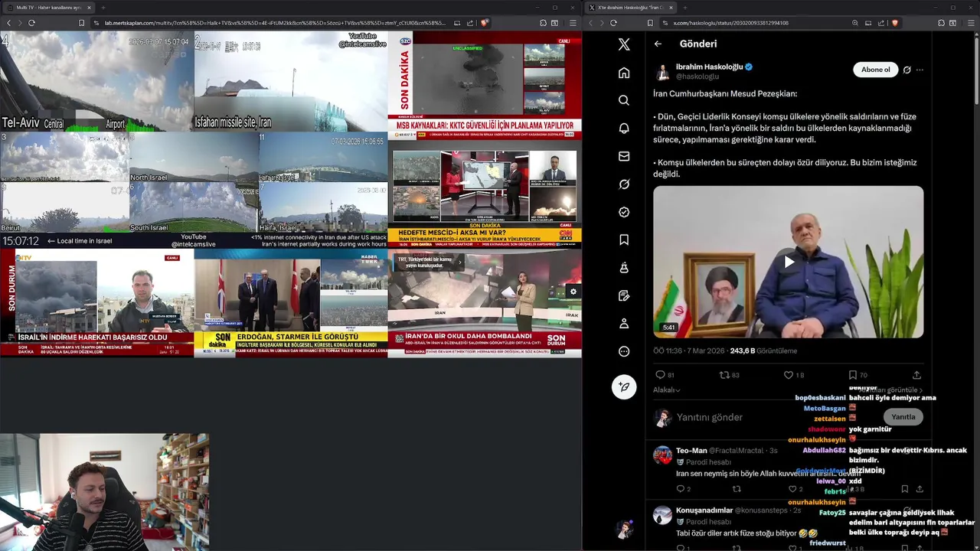
Task: Open the hamburger menu in the x.com window
Action: click(970, 23)
